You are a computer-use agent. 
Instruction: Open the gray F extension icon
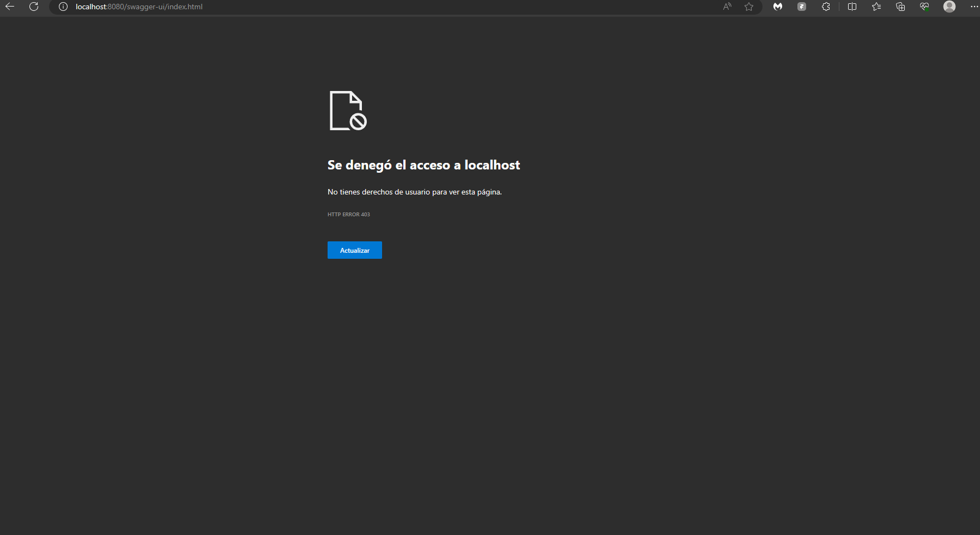tap(802, 7)
